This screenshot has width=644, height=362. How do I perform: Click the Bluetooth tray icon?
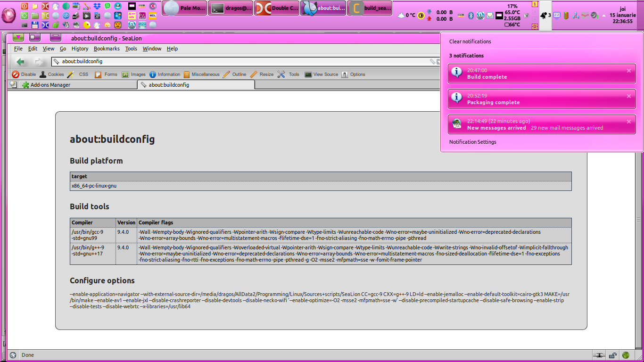tap(471, 16)
